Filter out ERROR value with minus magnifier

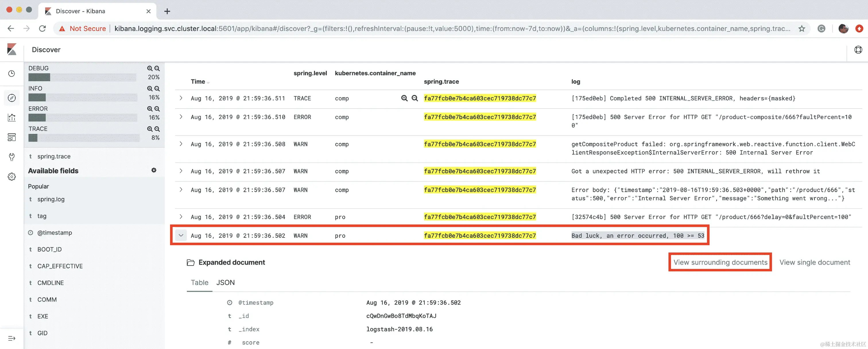(x=157, y=109)
